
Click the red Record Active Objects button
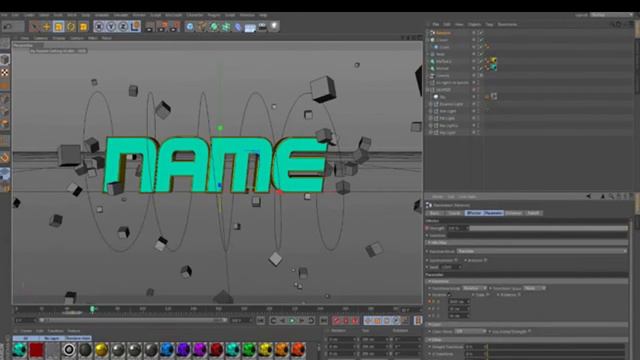[336, 321]
